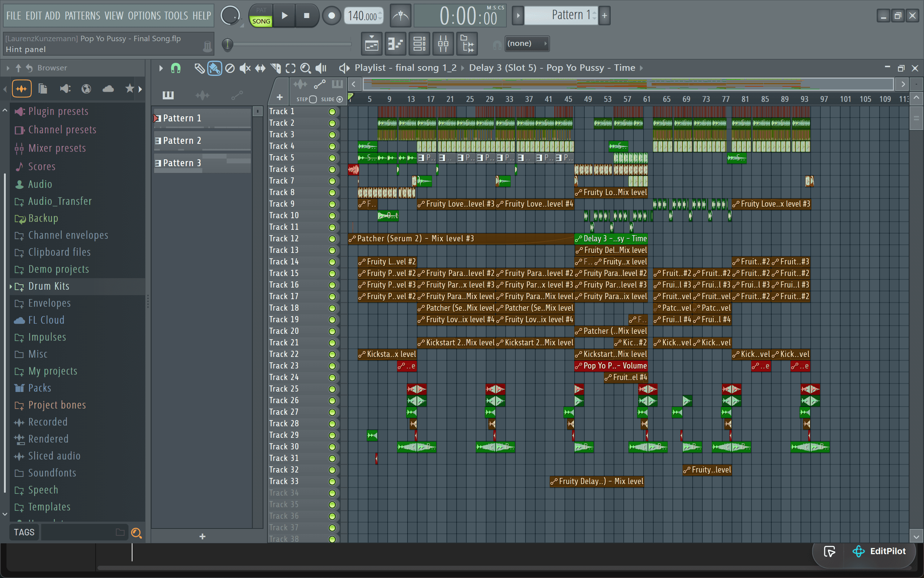The width and height of the screenshot is (924, 578).
Task: Open the Browser/plugin picker view icon
Action: (x=467, y=44)
